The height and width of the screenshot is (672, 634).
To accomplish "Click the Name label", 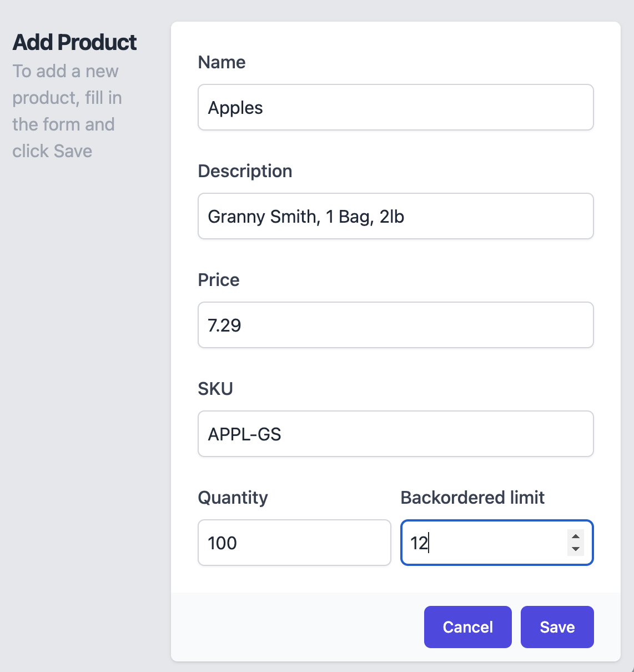I will 222,62.
